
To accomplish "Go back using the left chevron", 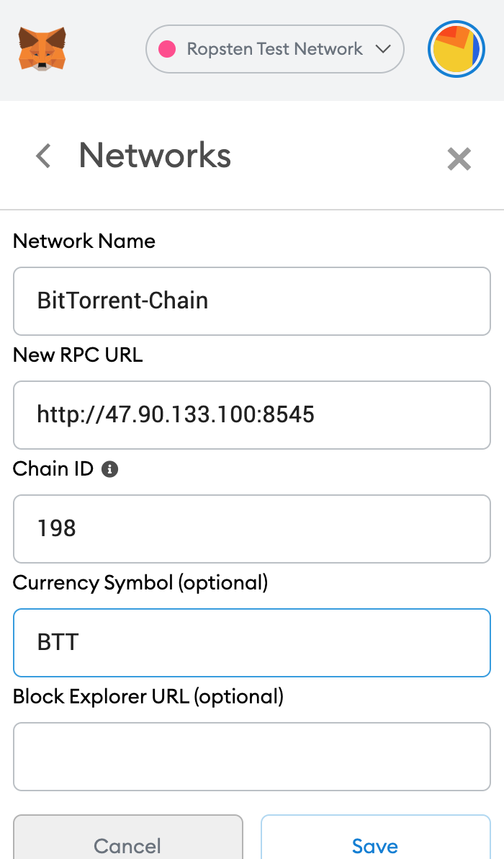I will tap(43, 156).
